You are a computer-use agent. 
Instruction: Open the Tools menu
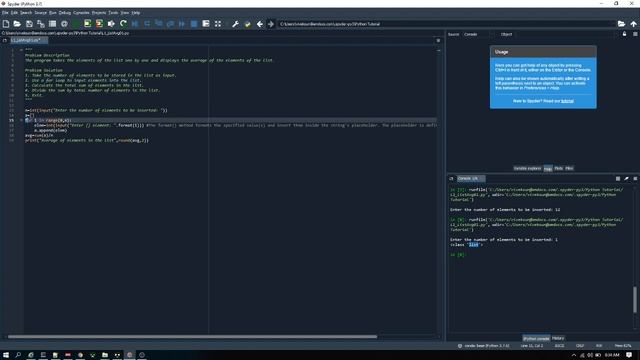pos(113,13)
